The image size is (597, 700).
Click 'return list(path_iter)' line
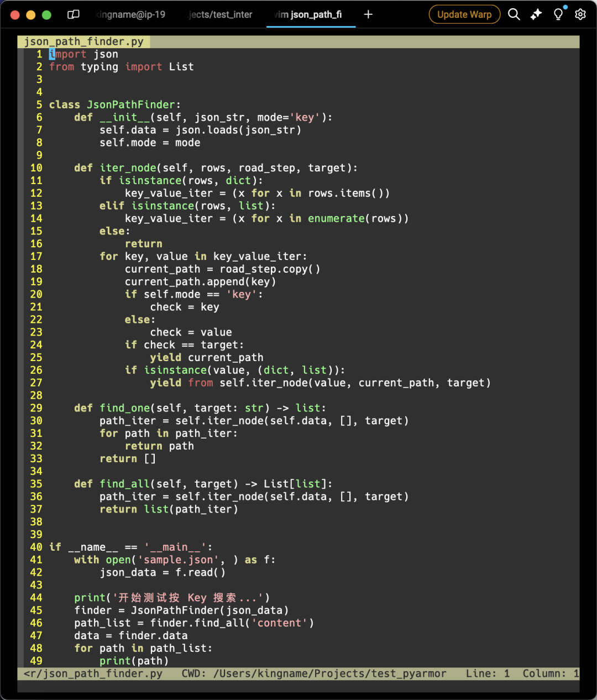point(169,510)
